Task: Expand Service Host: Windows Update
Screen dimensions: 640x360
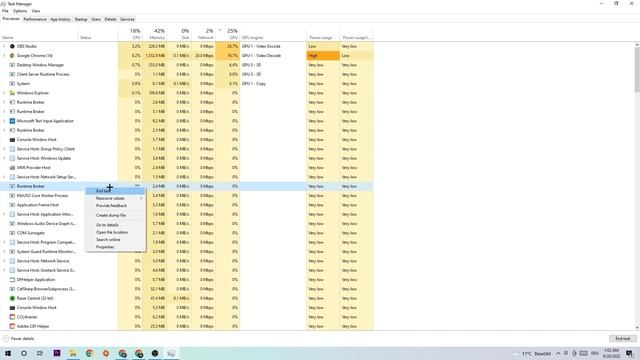Action: coord(4,158)
